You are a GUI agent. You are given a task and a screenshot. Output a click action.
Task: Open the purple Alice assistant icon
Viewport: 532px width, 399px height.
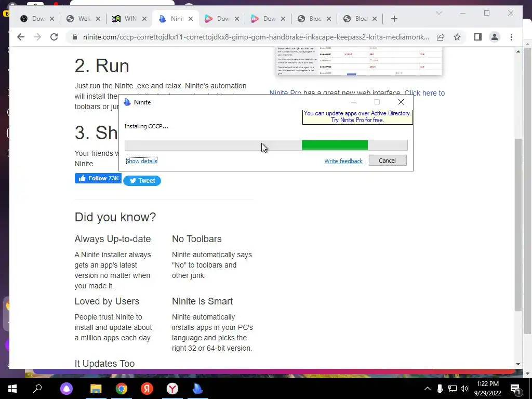click(x=66, y=389)
